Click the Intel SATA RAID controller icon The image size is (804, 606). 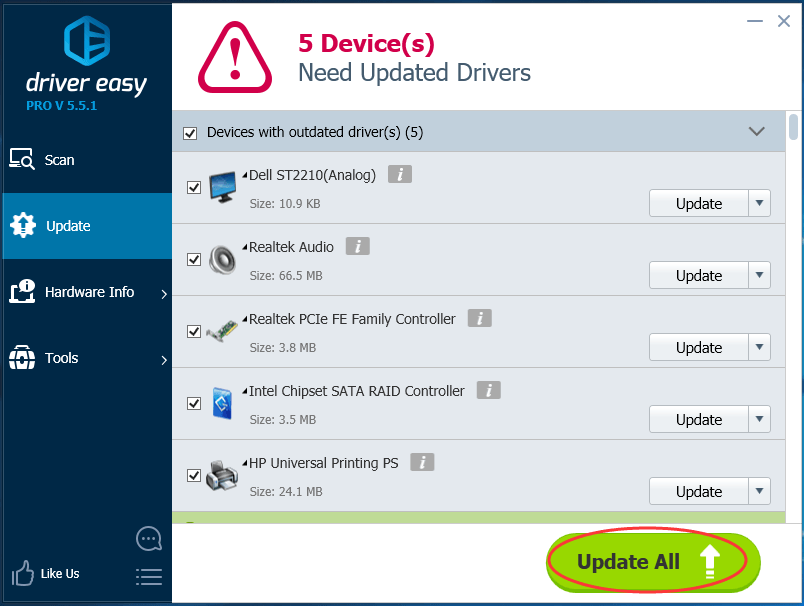click(223, 403)
